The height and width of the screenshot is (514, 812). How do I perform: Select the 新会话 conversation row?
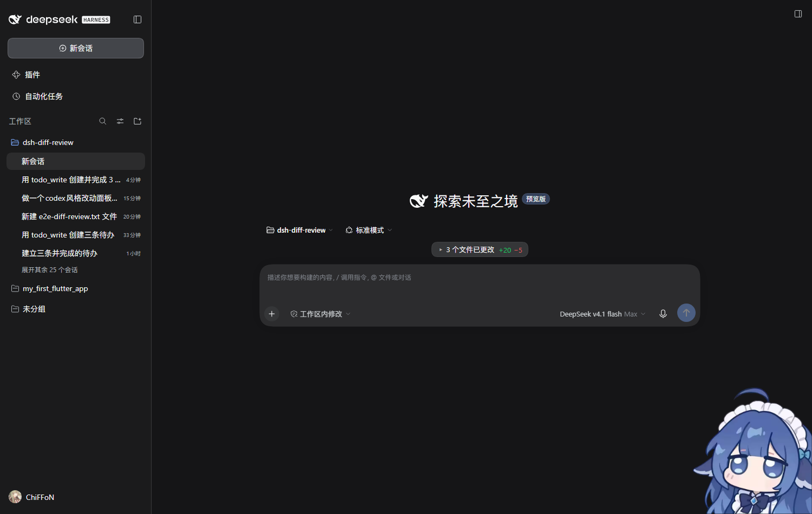click(76, 161)
